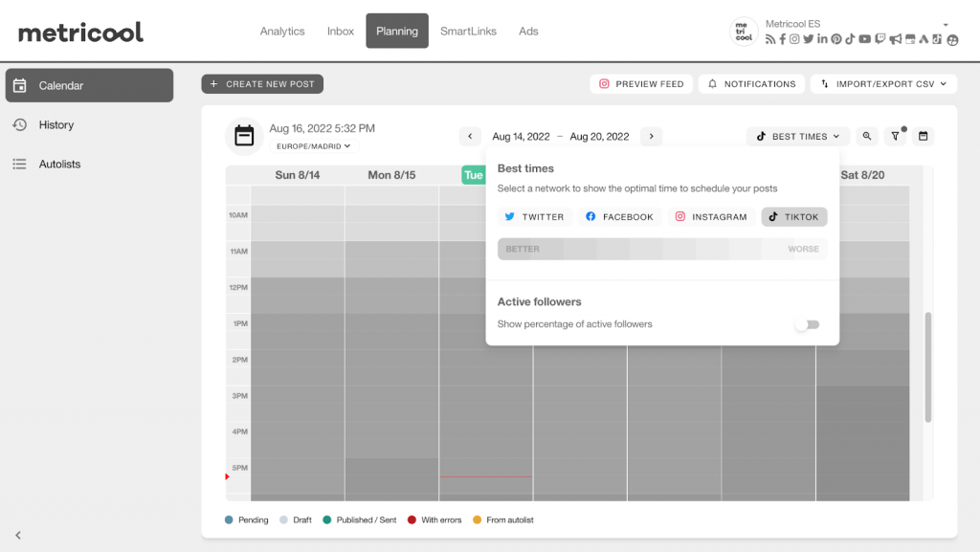Click the metricool logo
The width and height of the screenshot is (980, 552).
point(80,32)
